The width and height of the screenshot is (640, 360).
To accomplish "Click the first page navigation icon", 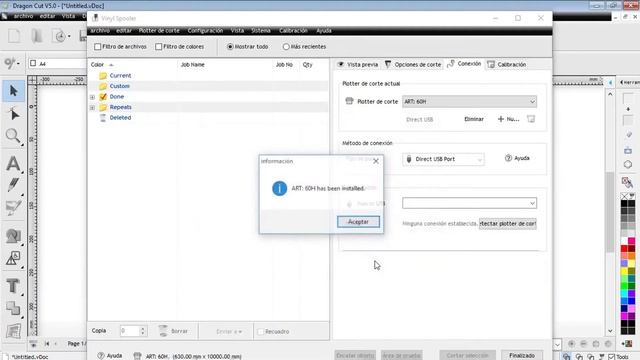I will [47, 344].
